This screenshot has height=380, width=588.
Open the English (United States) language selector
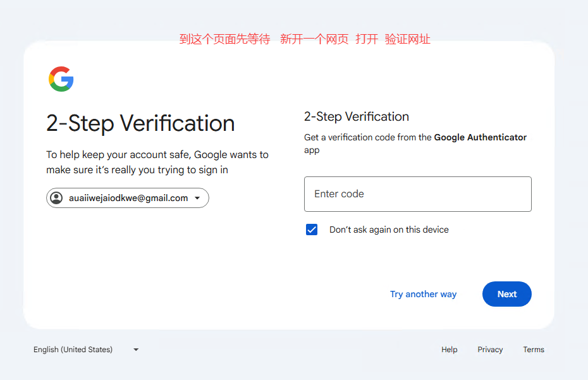73,350
